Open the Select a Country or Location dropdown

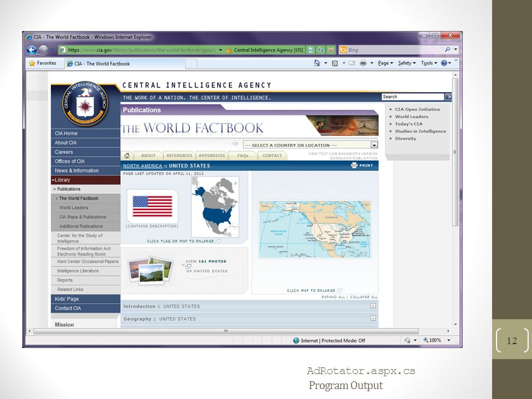point(310,145)
